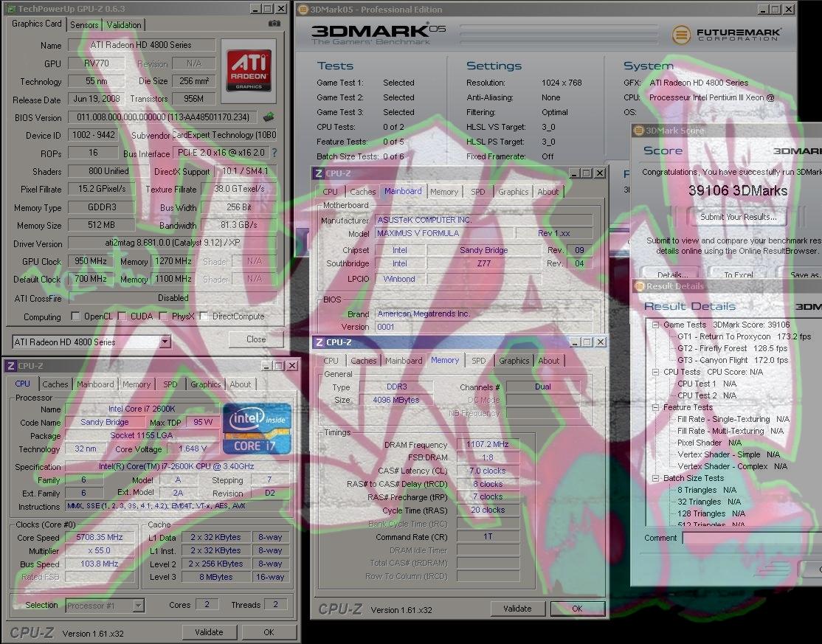Click the CPU-Z Mainboard window title icon
This screenshot has height=644, width=822.
tap(318, 173)
